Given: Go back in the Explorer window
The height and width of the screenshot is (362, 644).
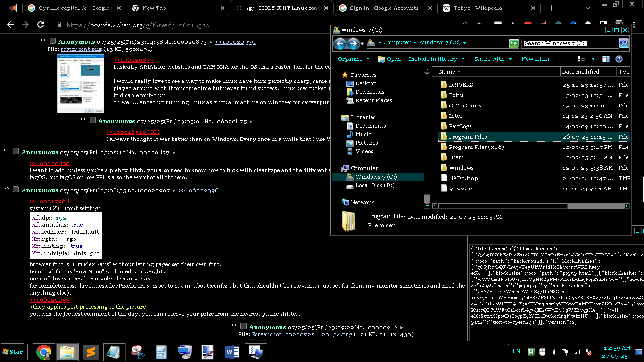Looking at the screenshot, I should click(340, 43).
